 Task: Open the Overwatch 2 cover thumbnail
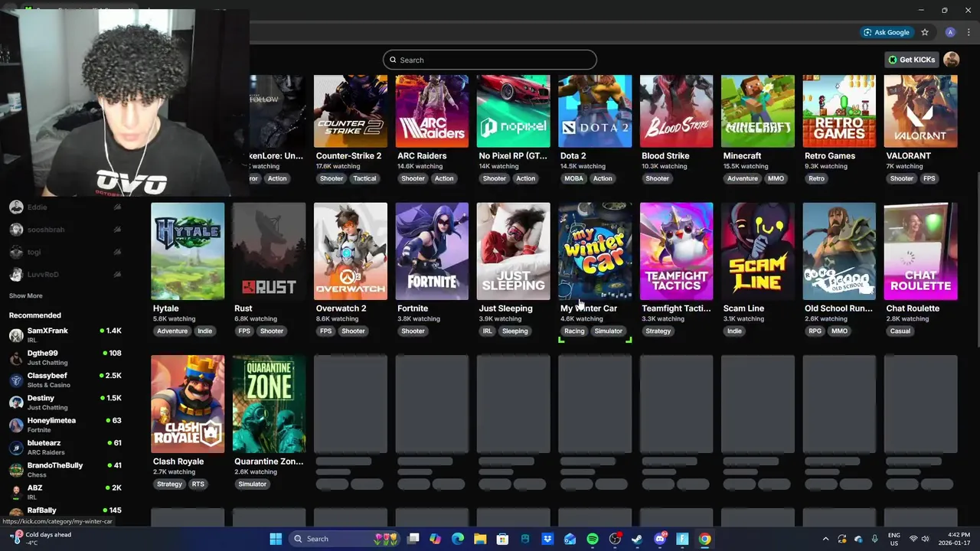[351, 251]
